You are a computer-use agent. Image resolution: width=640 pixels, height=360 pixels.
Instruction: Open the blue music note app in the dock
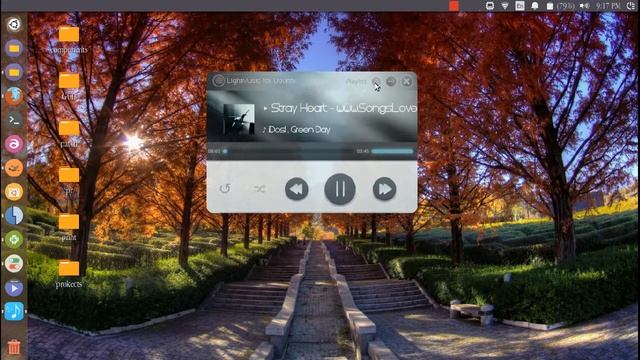click(14, 311)
